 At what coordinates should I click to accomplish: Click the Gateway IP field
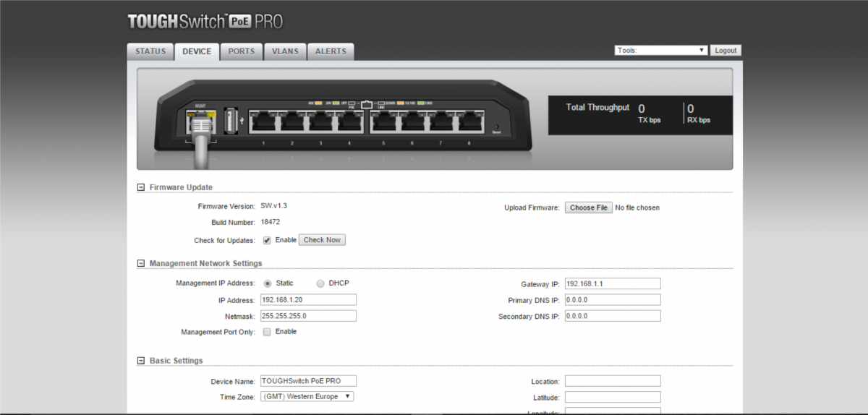click(x=613, y=283)
